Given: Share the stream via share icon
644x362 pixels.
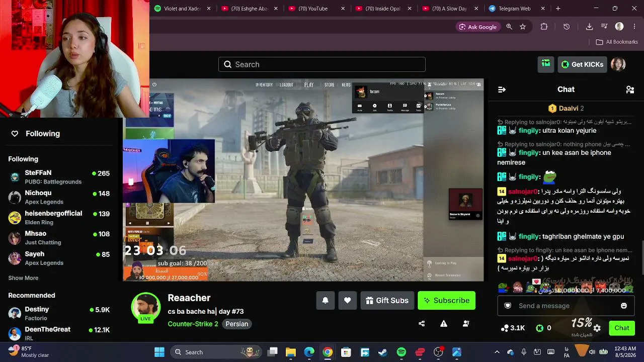Looking at the screenshot, I should (x=422, y=324).
